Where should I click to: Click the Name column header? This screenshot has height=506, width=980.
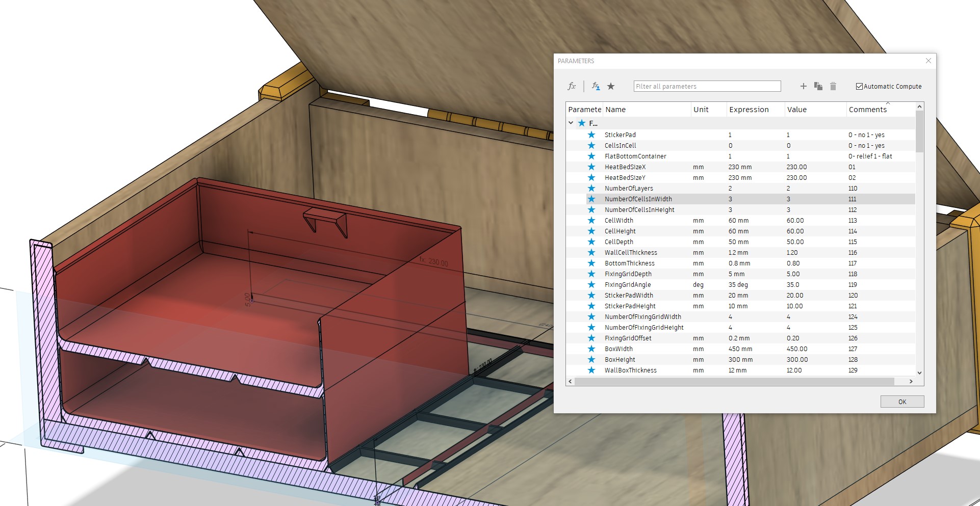point(614,109)
